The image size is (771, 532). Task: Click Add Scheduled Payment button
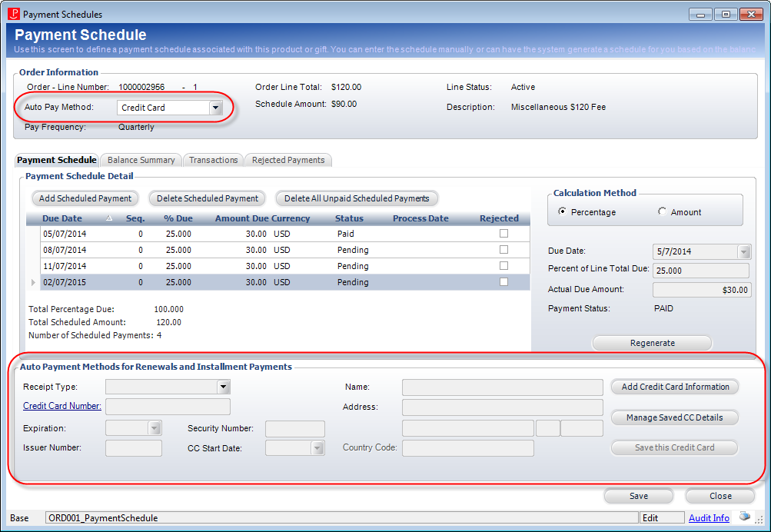pos(85,198)
